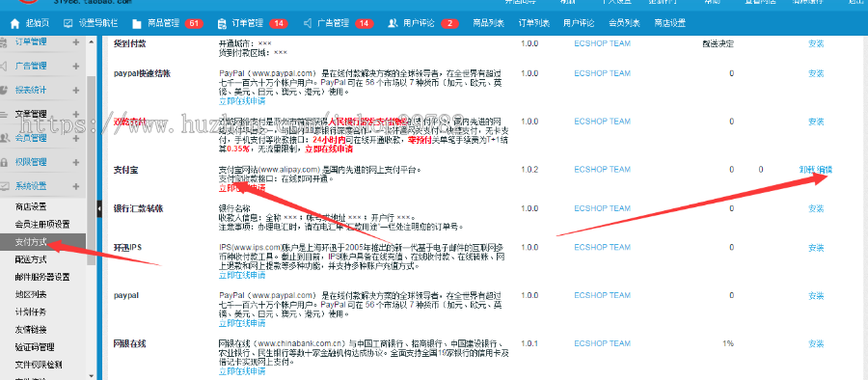Viewport: 868px width, 380px height.
Task: Click the 银行汇款/转账 payment name
Action: click(137, 208)
